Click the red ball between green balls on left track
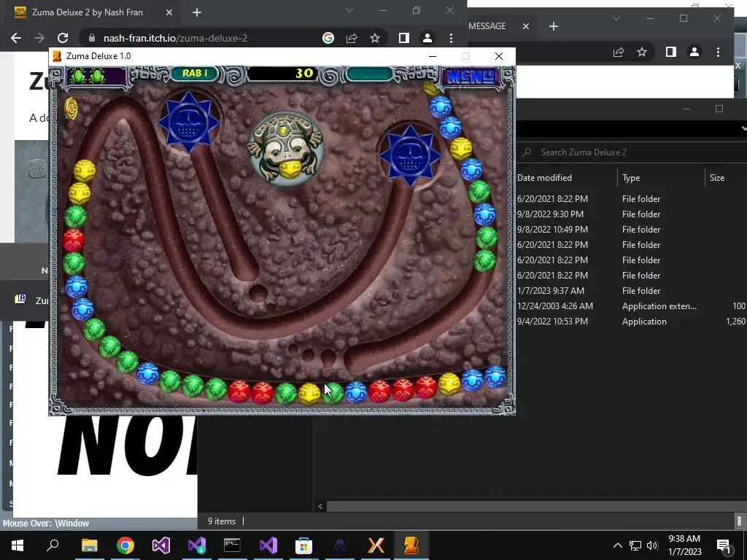Image resolution: width=747 pixels, height=560 pixels. pos(74,239)
